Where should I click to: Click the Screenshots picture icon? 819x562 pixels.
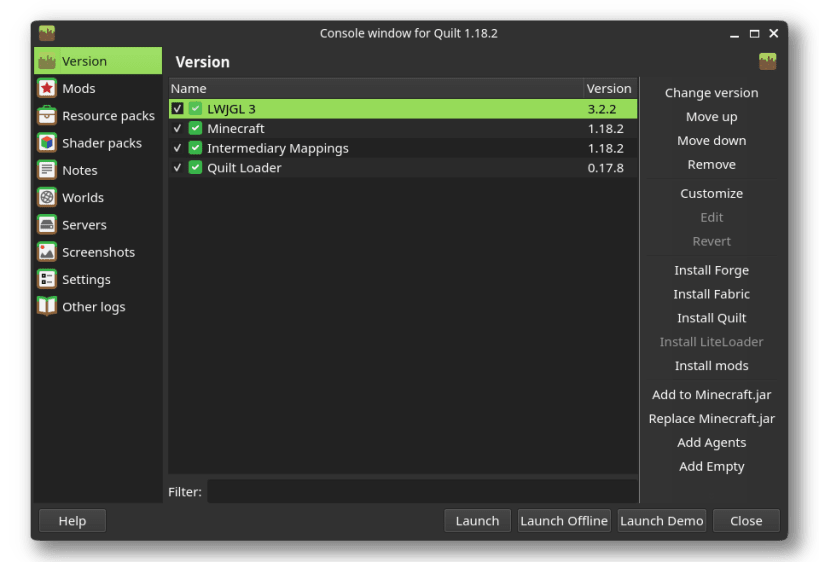coord(47,252)
